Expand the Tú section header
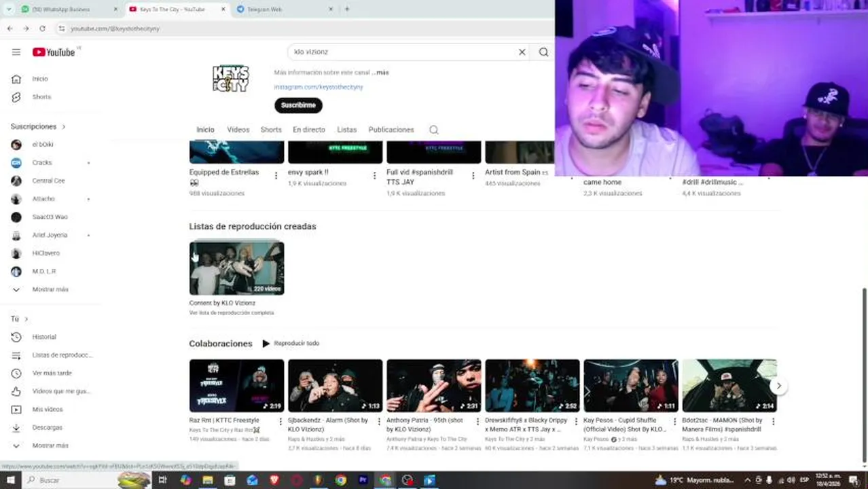868x489 pixels. pos(19,319)
